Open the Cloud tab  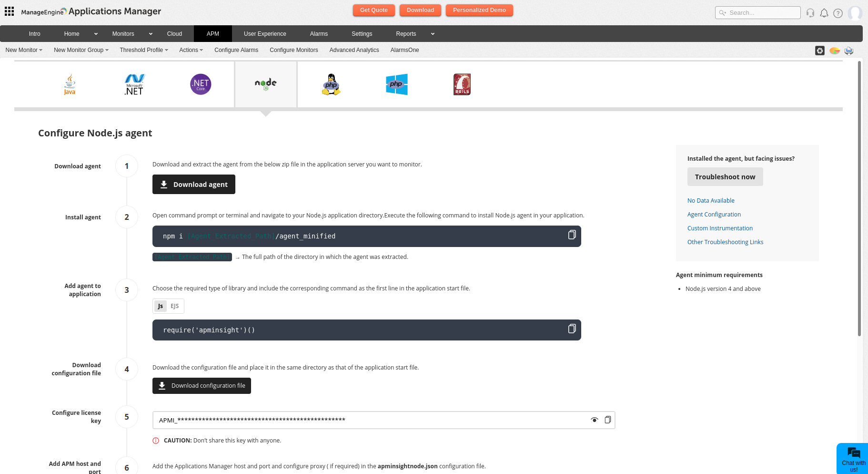[x=174, y=34]
